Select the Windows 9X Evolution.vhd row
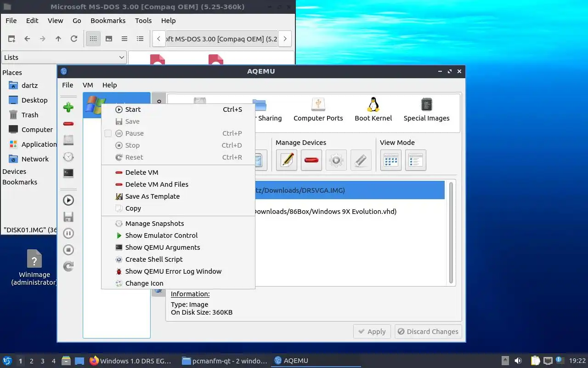588x368 pixels. point(350,212)
